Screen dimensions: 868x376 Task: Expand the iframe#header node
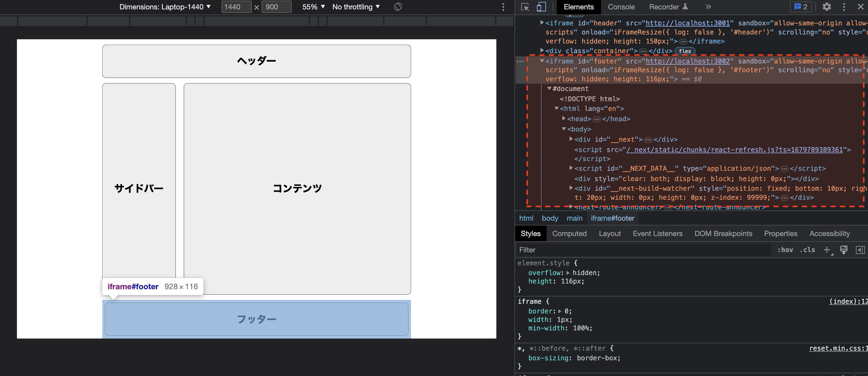(x=542, y=23)
